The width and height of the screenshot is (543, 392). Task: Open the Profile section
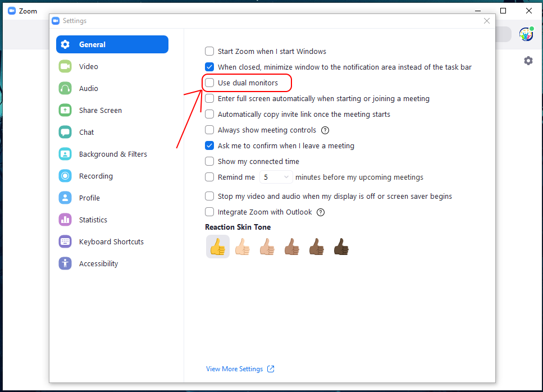click(112, 198)
